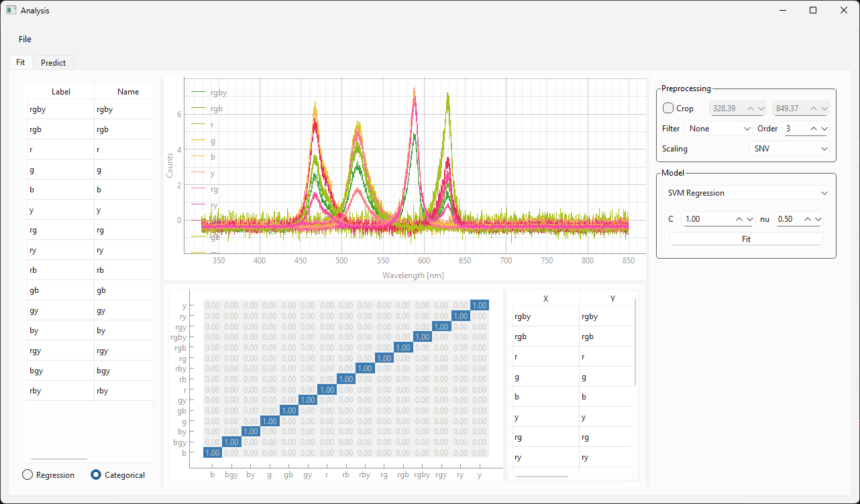The height and width of the screenshot is (504, 860).
Task: Click the C value input field
Action: coord(706,219)
